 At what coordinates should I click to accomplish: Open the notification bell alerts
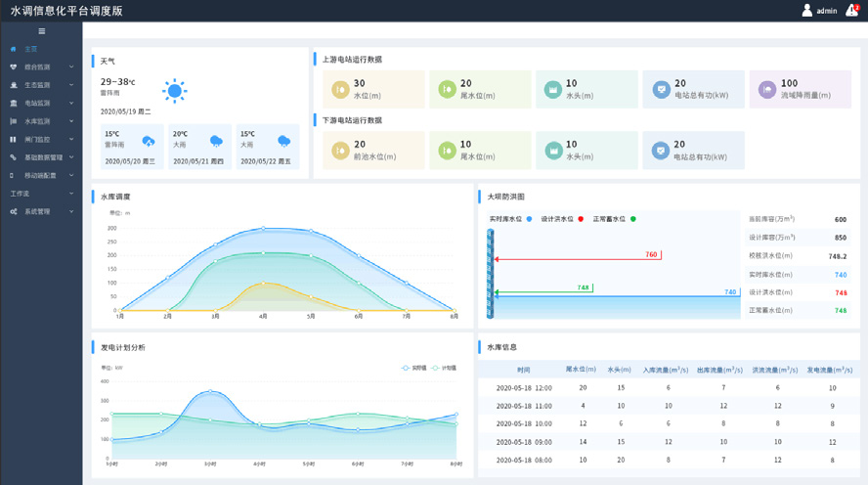coord(851,11)
